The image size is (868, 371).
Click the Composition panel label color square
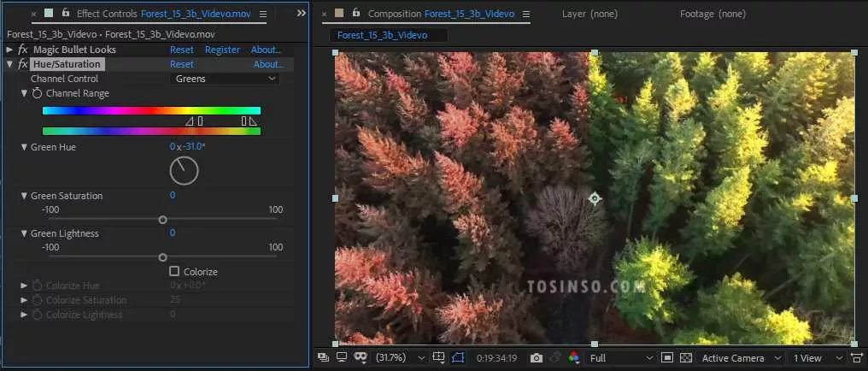[x=339, y=13]
